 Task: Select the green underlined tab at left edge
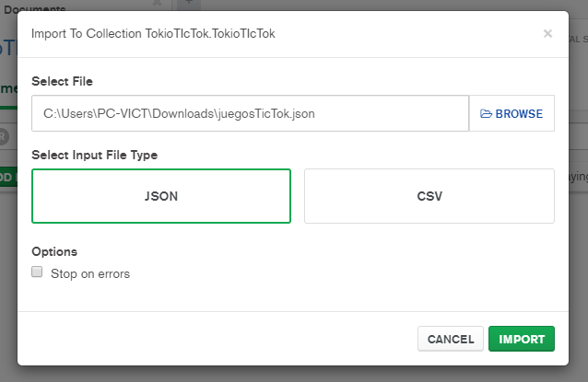[7, 88]
